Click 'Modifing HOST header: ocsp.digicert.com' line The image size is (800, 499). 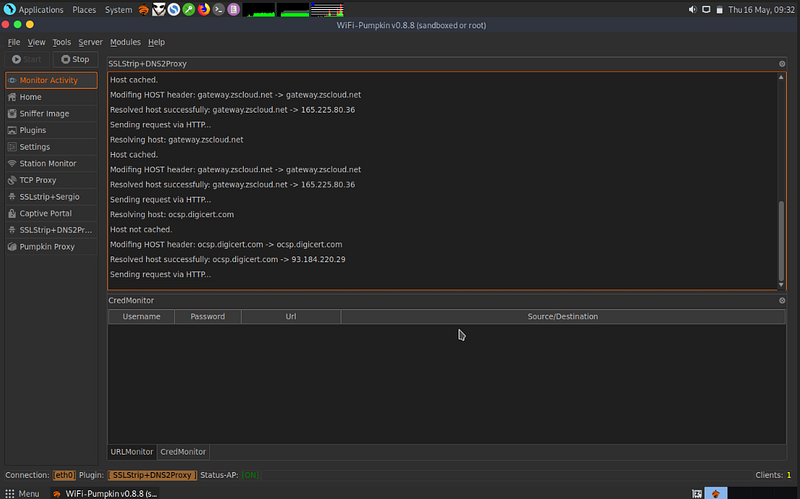tap(226, 244)
